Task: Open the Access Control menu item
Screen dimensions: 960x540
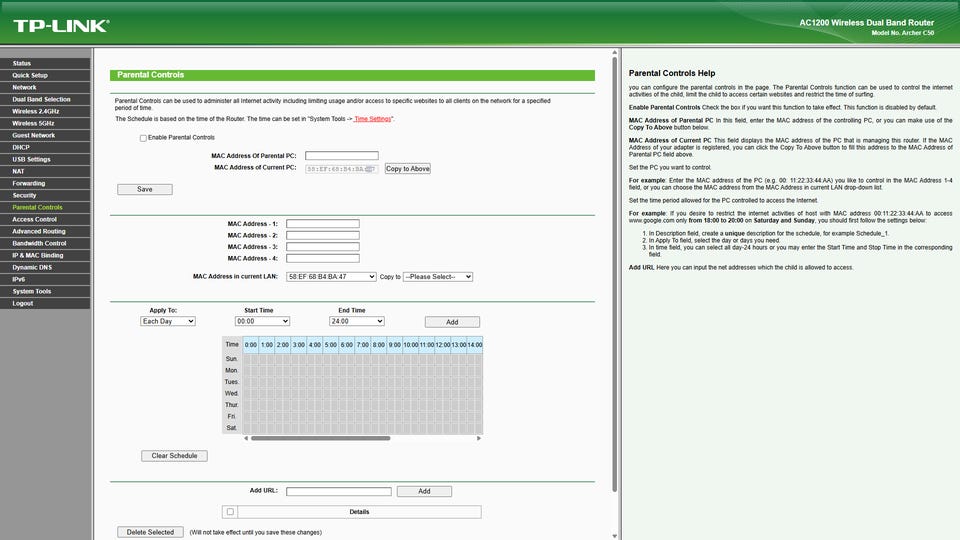Action: point(35,219)
